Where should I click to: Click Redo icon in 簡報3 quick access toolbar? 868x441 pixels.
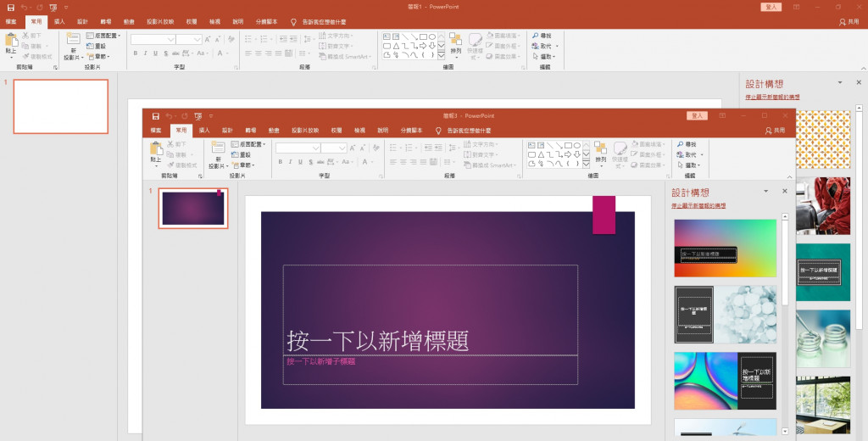click(184, 116)
